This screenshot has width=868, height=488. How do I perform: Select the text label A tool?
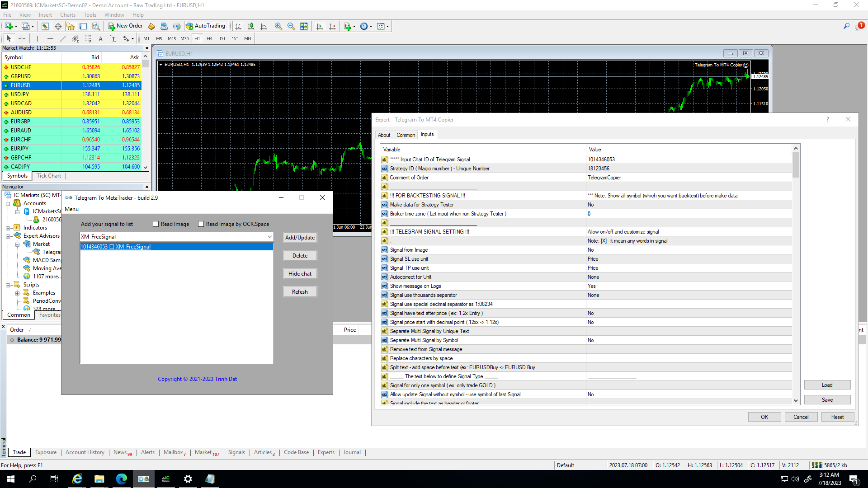tap(100, 38)
